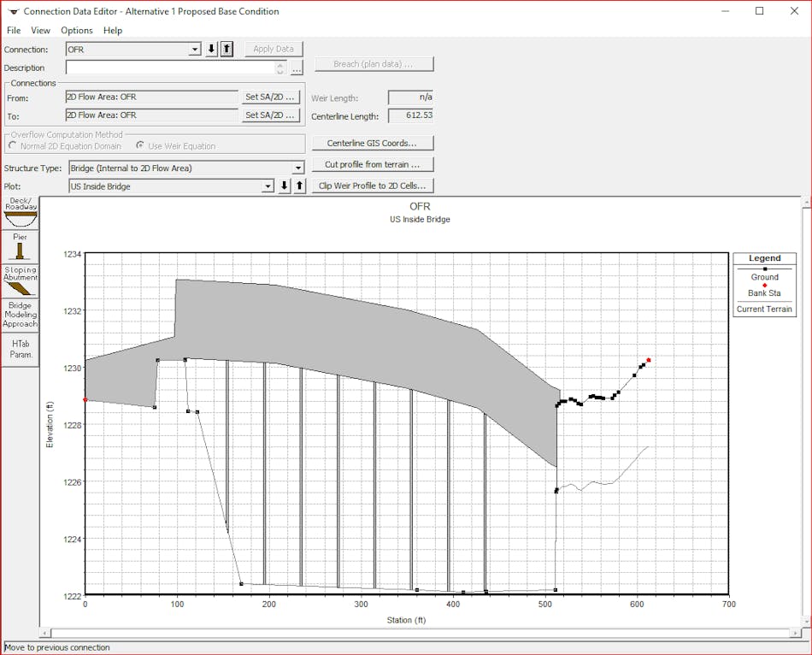Click Set SA/2D next to the From field
The width and height of the screenshot is (812, 655).
point(270,97)
